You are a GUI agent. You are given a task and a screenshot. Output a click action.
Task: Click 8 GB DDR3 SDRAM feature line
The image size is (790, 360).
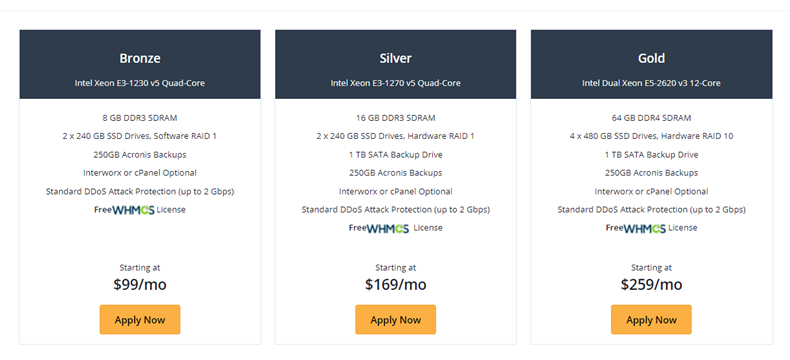coord(140,118)
